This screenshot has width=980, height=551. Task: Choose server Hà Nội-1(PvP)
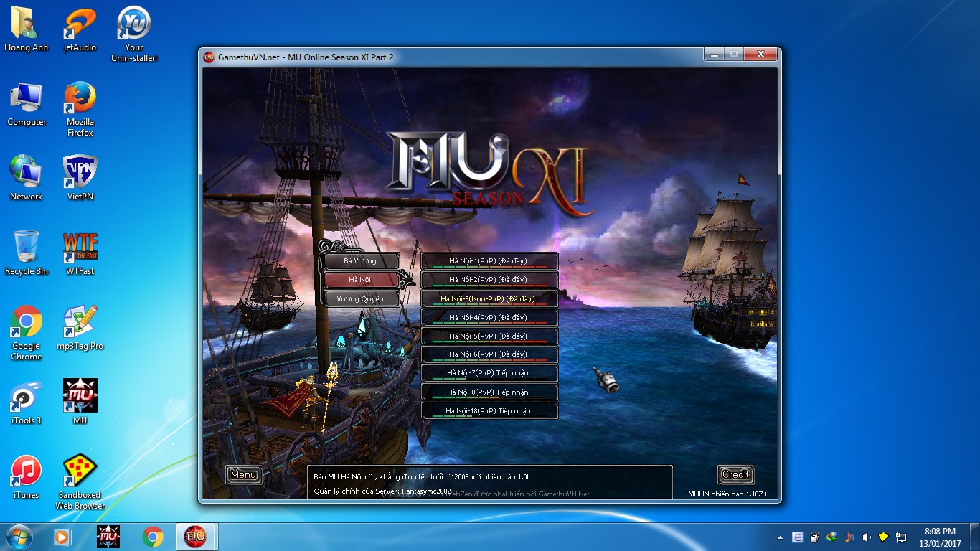(x=489, y=261)
